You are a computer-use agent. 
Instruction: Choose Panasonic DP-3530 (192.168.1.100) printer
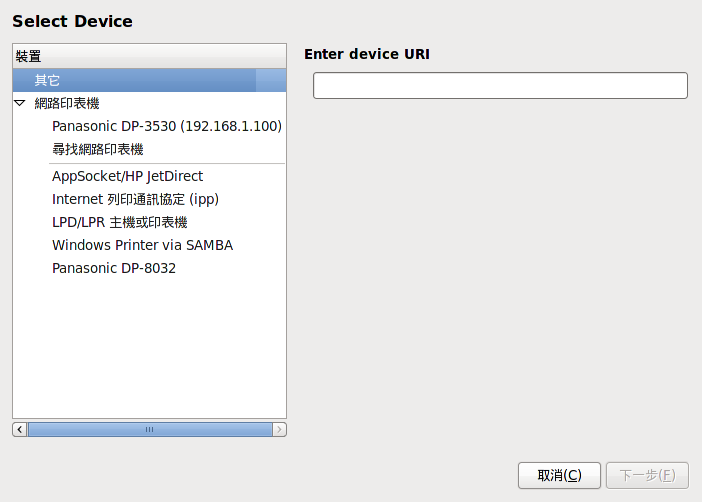click(167, 126)
